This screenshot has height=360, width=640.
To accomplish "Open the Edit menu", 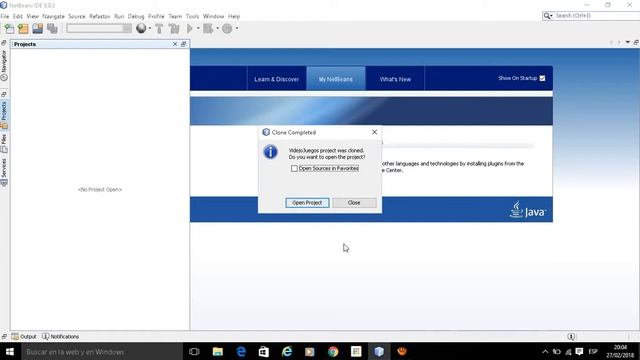I will tap(18, 16).
